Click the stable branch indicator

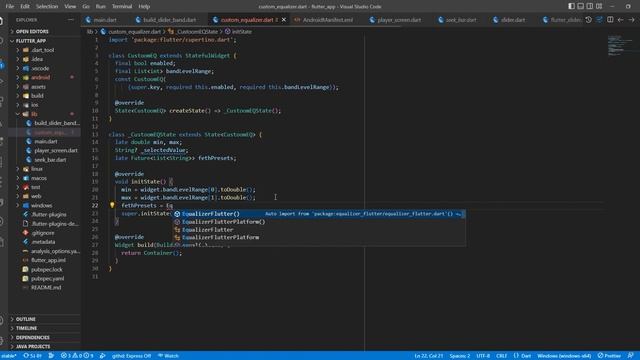[9, 356]
